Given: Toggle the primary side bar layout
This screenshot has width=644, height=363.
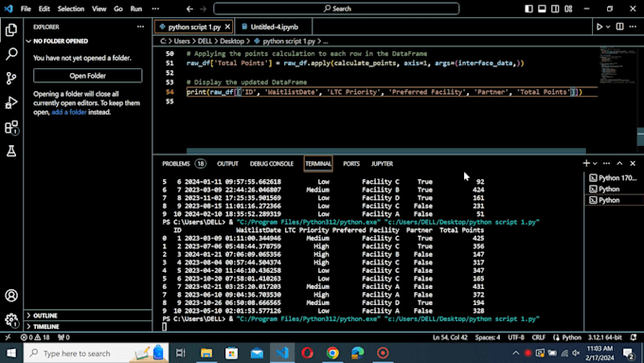Looking at the screenshot, I should [528, 9].
